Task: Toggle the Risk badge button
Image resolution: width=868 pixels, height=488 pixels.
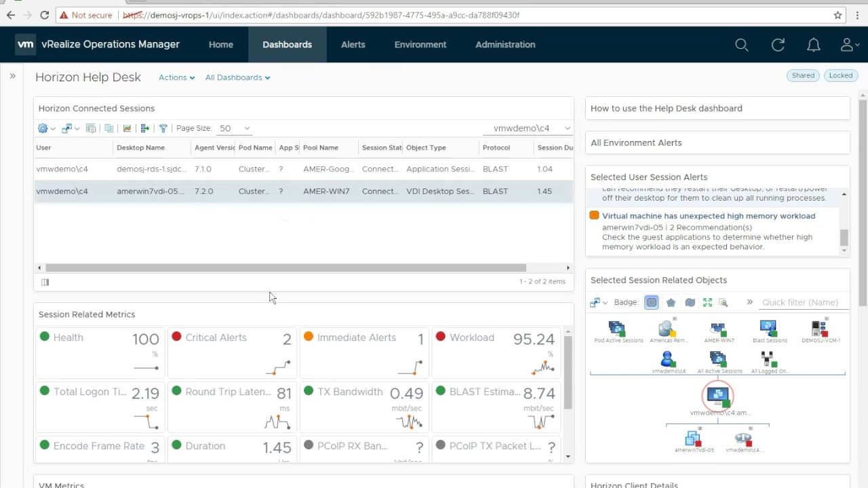Action: [671, 302]
